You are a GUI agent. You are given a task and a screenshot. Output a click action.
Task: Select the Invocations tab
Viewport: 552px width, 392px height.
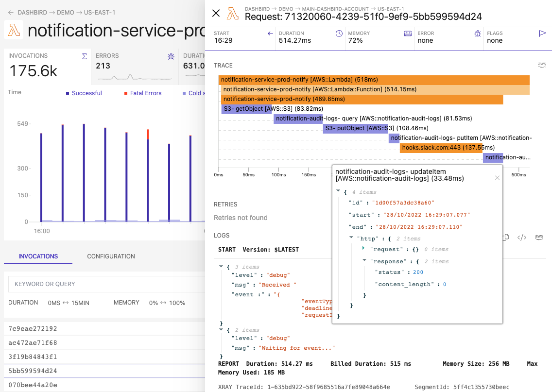pos(38,256)
